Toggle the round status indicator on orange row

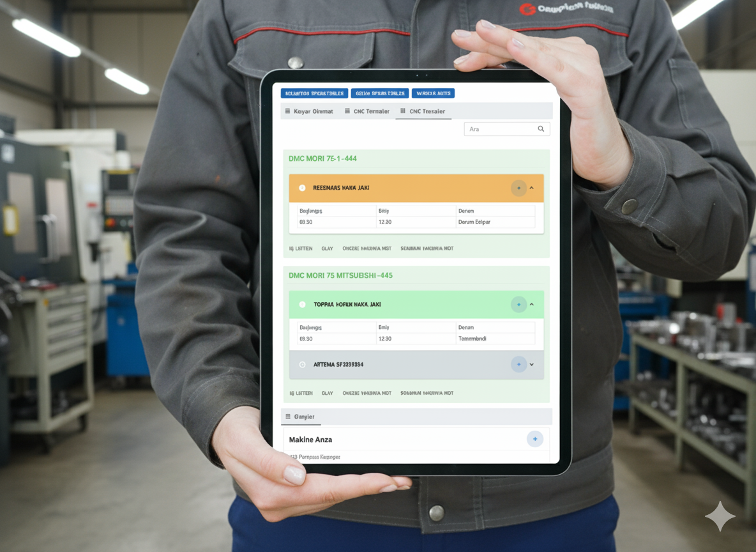(x=303, y=188)
